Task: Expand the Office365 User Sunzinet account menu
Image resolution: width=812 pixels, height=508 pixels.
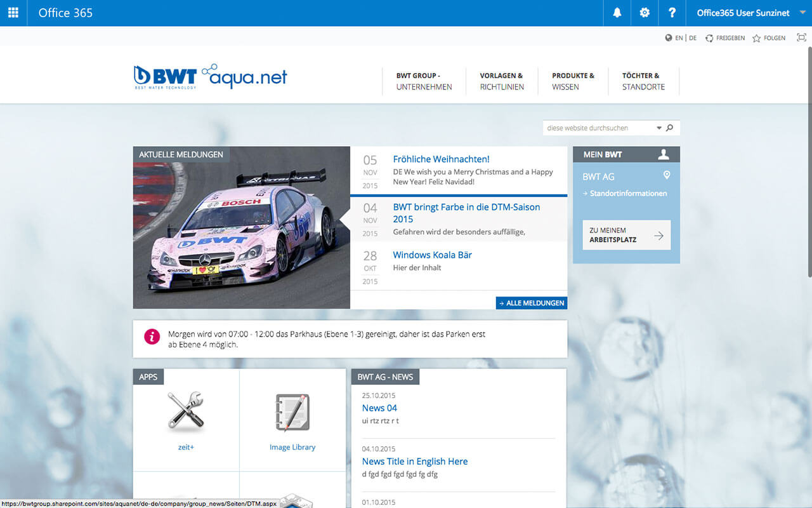Action: 749,13
